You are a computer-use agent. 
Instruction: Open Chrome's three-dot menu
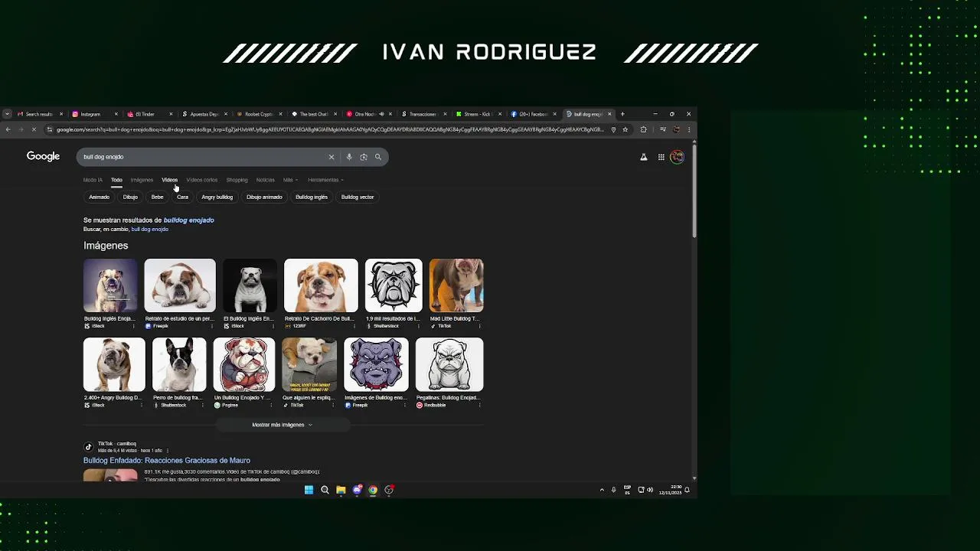[x=688, y=129]
